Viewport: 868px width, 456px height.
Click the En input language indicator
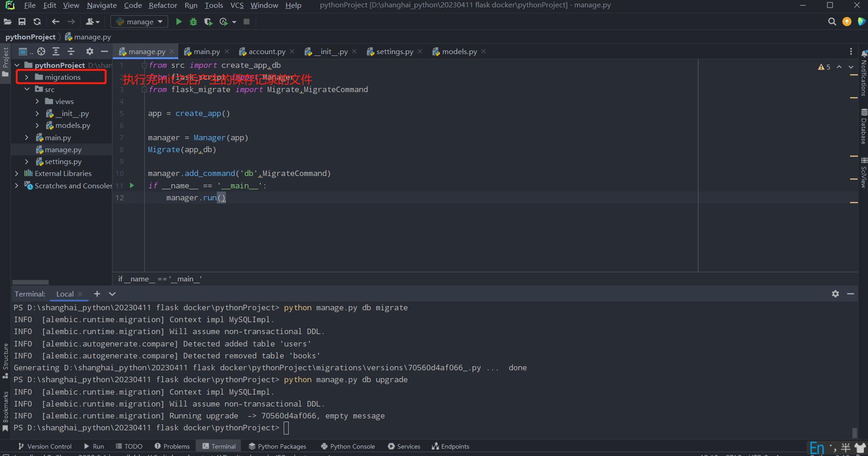click(x=817, y=448)
